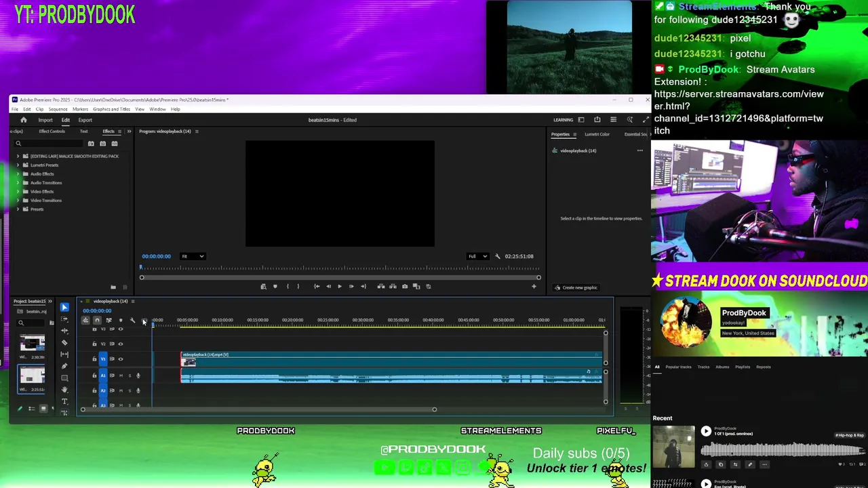
Task: Step forward one frame
Action: (x=351, y=286)
